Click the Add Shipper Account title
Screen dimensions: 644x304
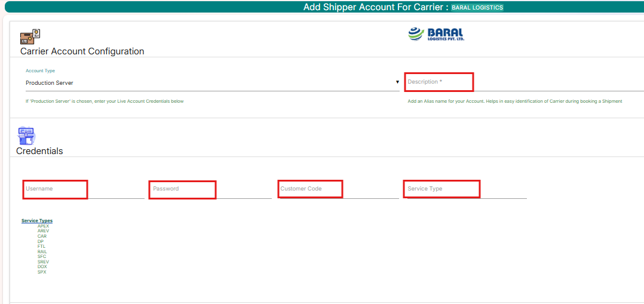tap(375, 7)
